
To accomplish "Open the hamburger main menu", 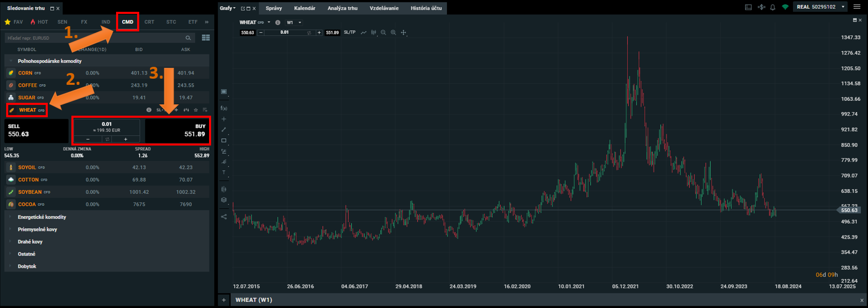I will click(x=857, y=7).
